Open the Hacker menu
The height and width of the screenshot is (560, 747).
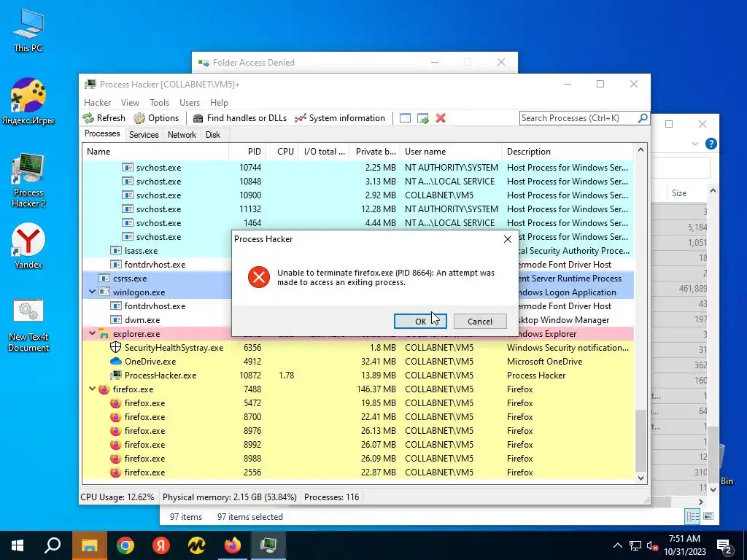pos(97,103)
